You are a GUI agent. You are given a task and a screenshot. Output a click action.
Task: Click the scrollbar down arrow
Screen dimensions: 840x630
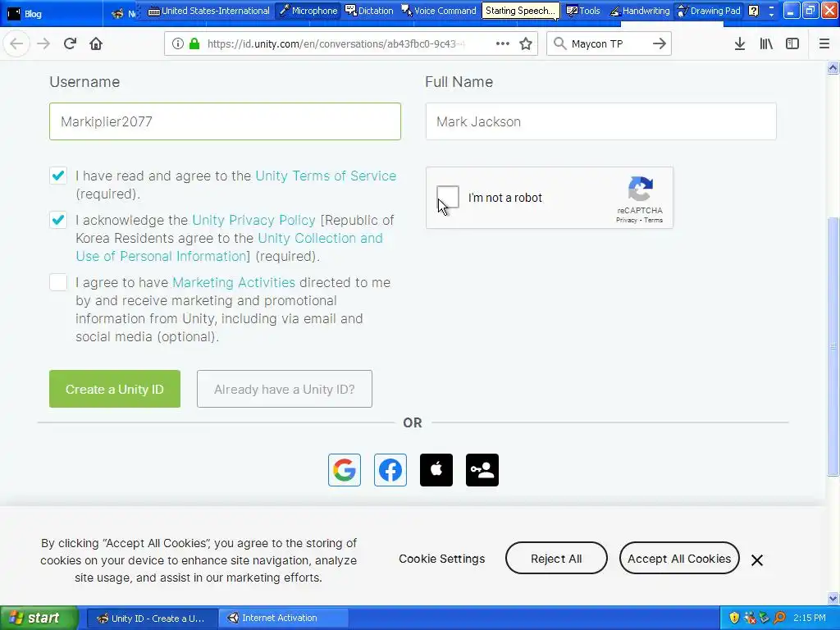pos(833,598)
